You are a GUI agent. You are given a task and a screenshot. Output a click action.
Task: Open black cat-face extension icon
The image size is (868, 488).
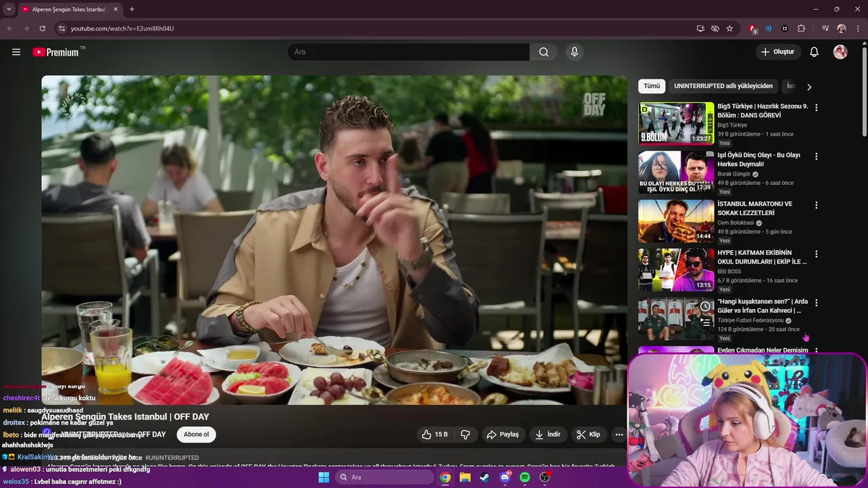(785, 28)
